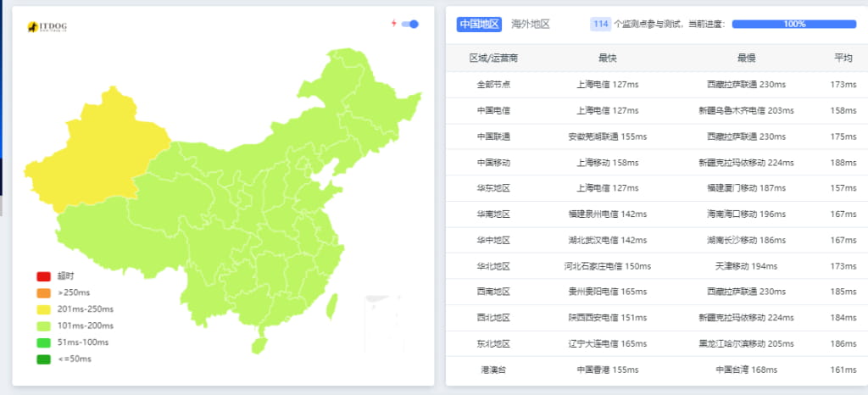Select the 东北地区 row label
Viewport: 868px width, 395px height.
coord(494,343)
